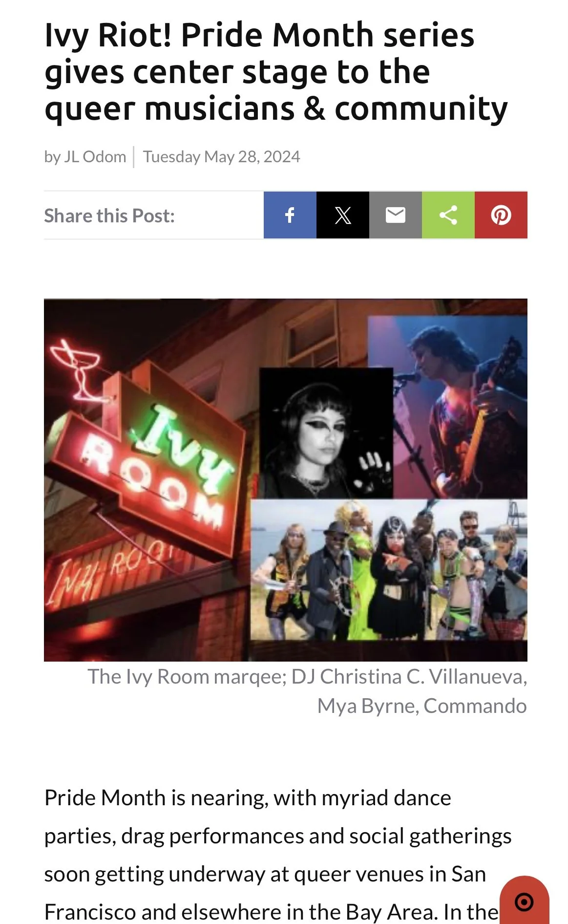
Task: Click the Ivy Riot! article headline
Action: (x=276, y=72)
